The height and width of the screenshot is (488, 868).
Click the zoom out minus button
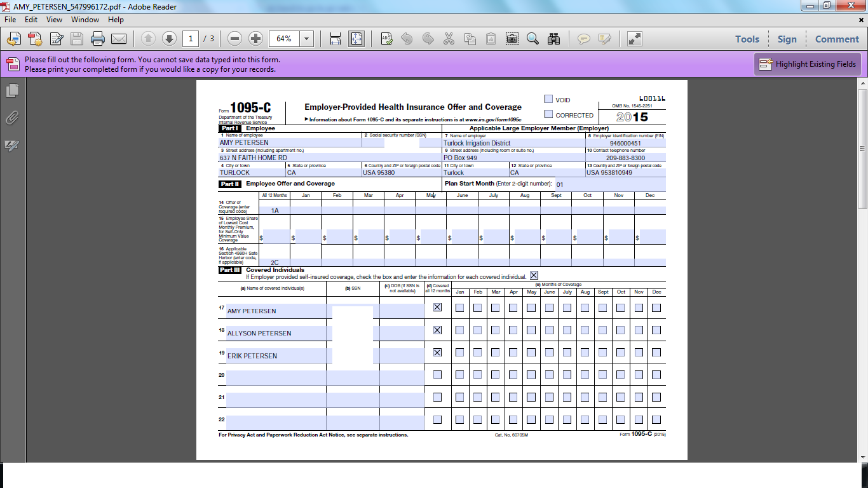coord(235,39)
